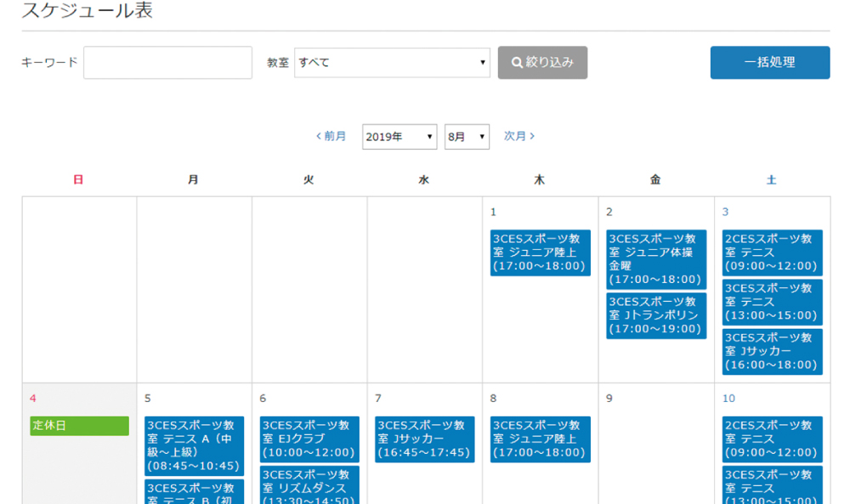The image size is (850, 504).
Task: Open テニス A 中級～上級 event on August 5
Action: pyautogui.click(x=194, y=445)
